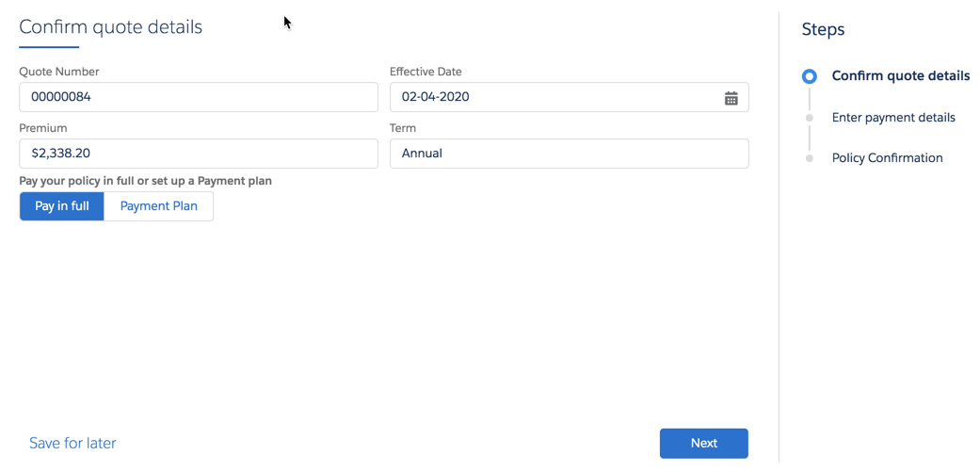The width and height of the screenshot is (980, 471).
Task: Click the Premium label
Action: coord(43,128)
